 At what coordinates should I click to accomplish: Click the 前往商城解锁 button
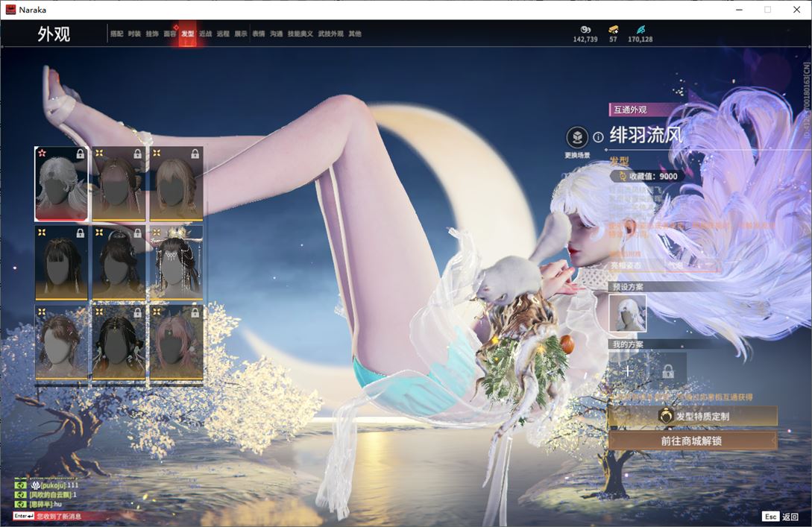(691, 441)
